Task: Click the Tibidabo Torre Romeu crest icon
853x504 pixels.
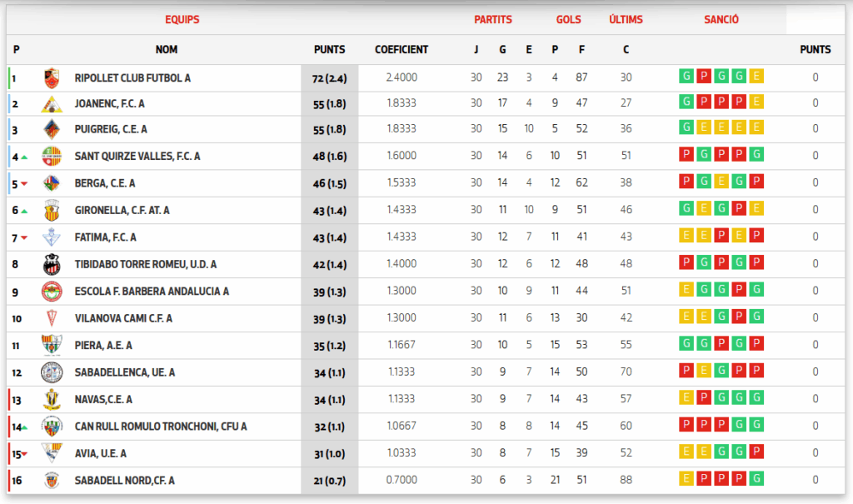Action: coord(52,265)
